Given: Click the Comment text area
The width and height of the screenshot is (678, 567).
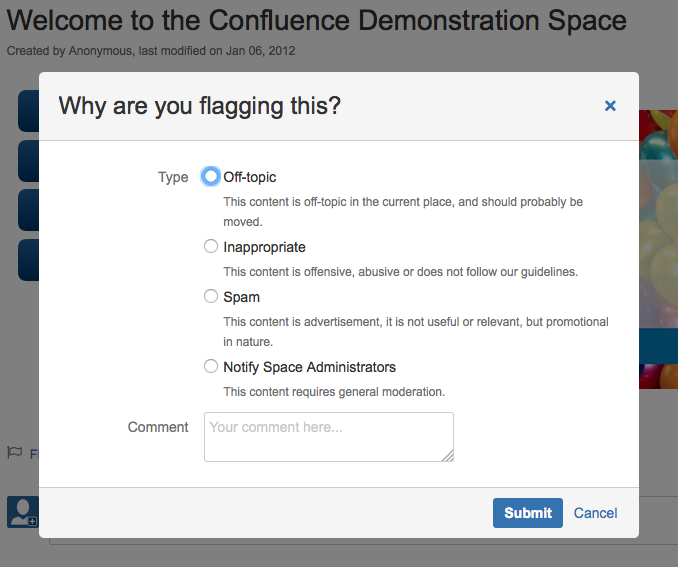Looking at the screenshot, I should click(329, 437).
